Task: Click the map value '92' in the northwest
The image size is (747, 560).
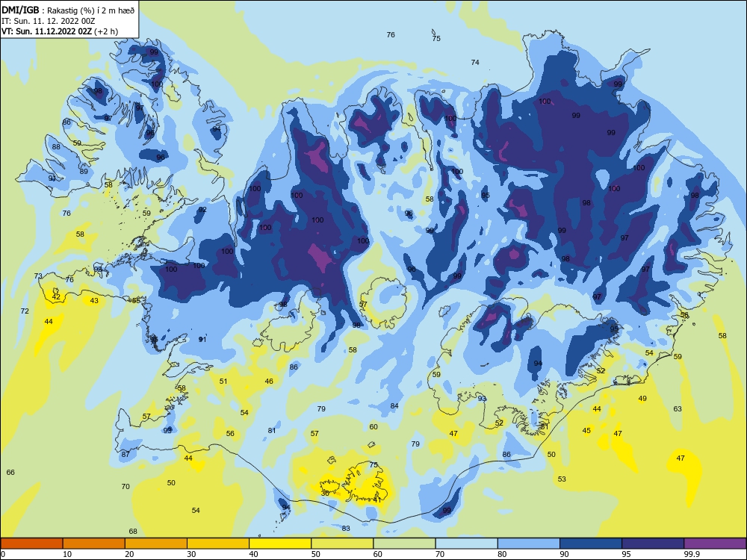Action: [202, 210]
